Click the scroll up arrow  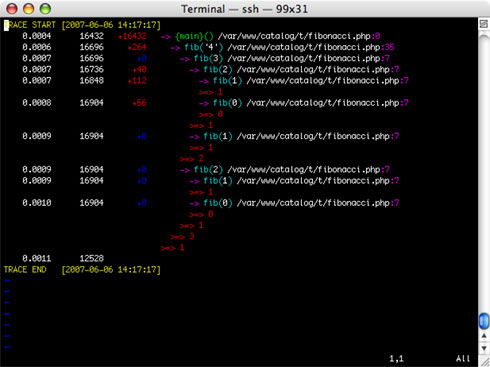484,336
